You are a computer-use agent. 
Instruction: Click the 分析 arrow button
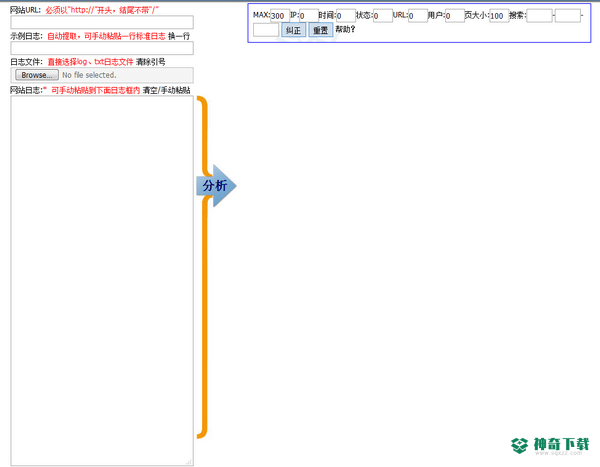click(x=216, y=186)
